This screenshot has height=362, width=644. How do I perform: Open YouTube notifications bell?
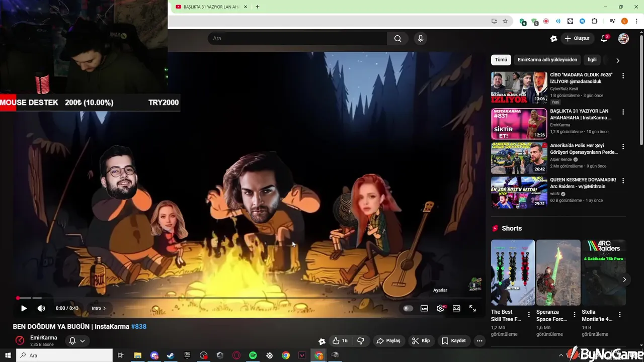[605, 38]
